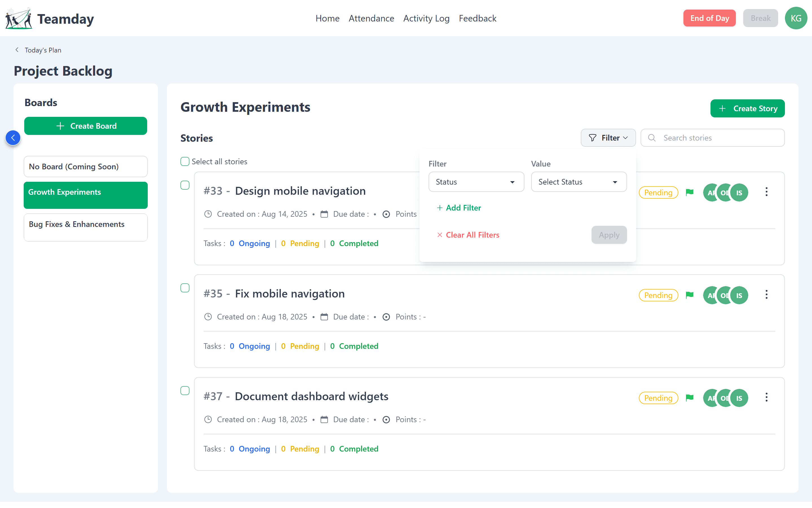The width and height of the screenshot is (812, 508).
Task: Click the Break button
Action: pos(760,18)
